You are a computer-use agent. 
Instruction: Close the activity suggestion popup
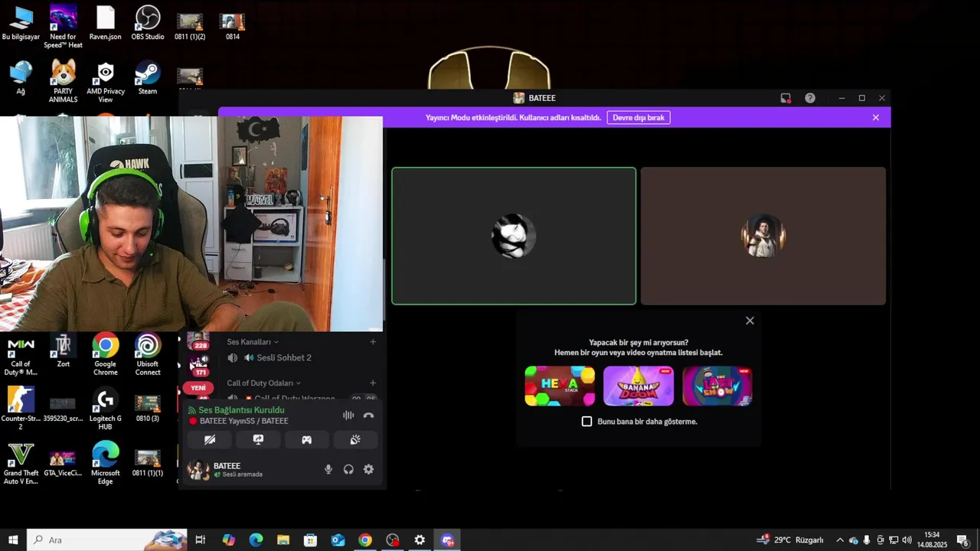coord(750,321)
